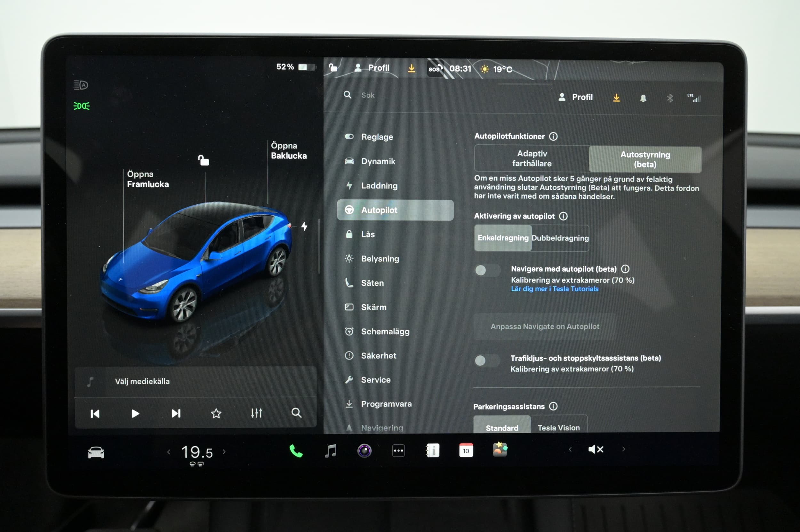The height and width of the screenshot is (532, 800).
Task: Unmute the volume speaker icon
Action: 596,449
